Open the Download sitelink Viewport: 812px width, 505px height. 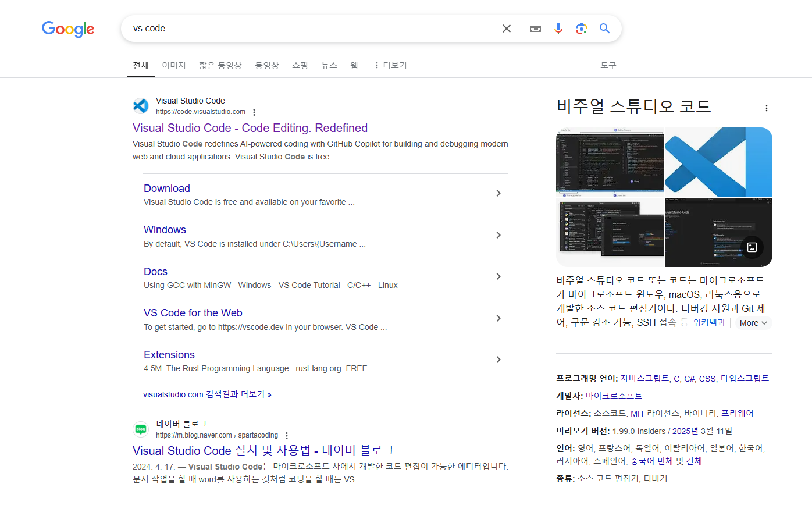(167, 189)
